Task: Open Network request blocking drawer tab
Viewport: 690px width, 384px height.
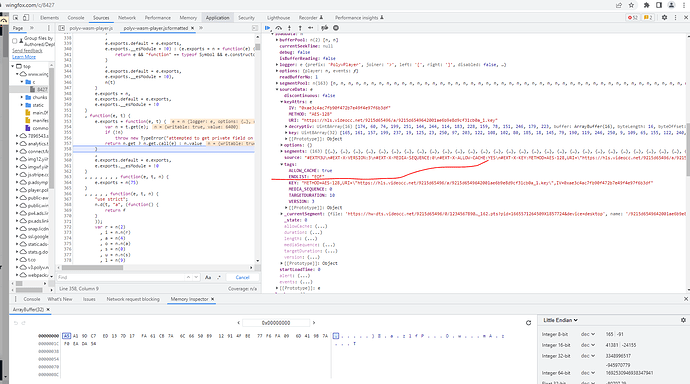Action: (x=133, y=299)
